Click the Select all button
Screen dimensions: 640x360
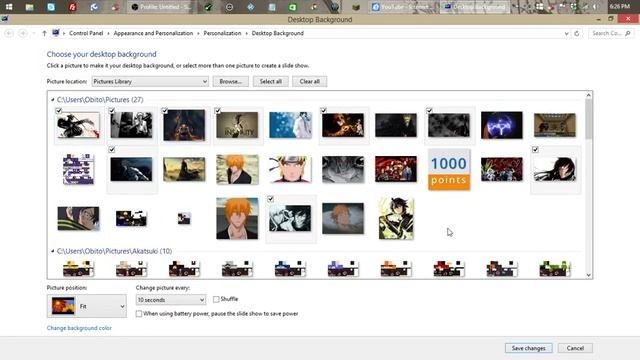(x=271, y=82)
